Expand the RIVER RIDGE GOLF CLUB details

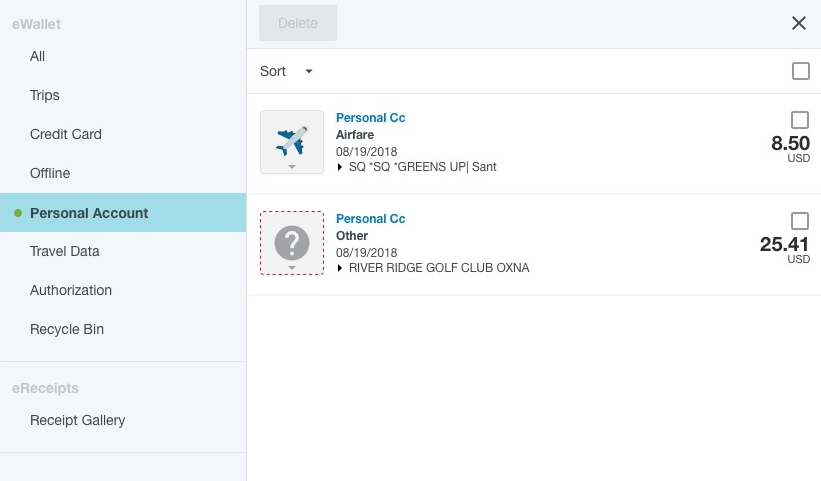point(341,268)
